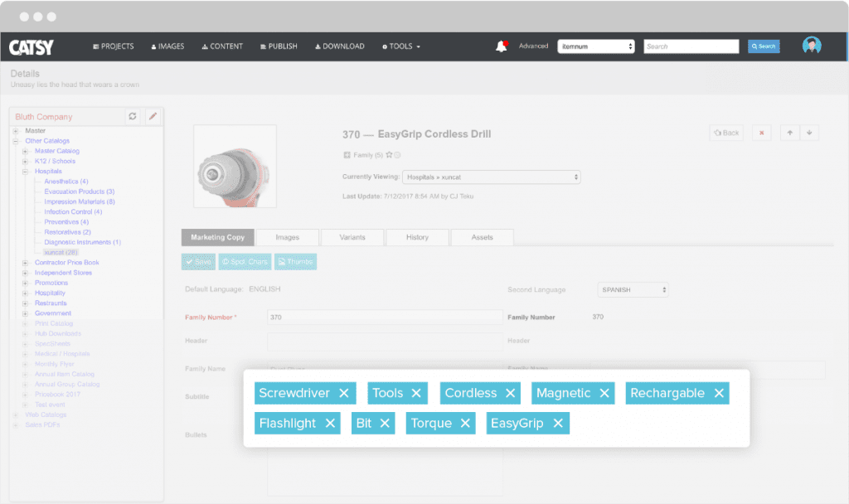Select Preventives (4) in the tree
Image resolution: width=849 pixels, height=504 pixels.
click(x=66, y=222)
